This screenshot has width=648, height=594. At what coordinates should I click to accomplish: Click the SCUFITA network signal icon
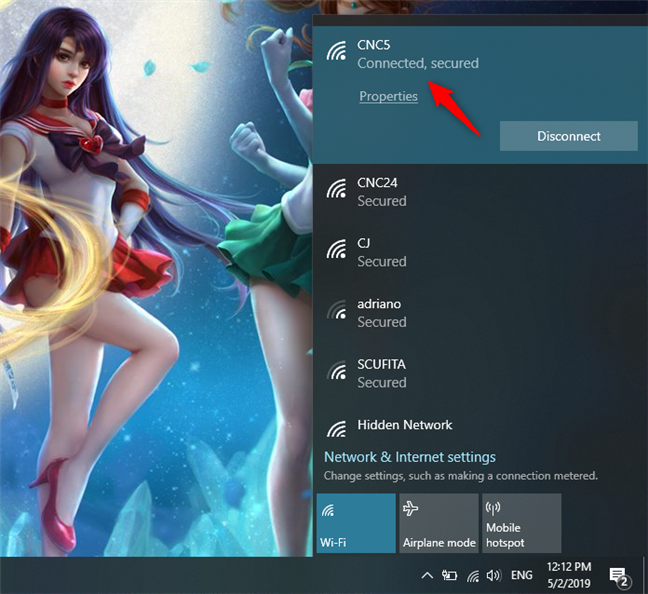(x=336, y=370)
